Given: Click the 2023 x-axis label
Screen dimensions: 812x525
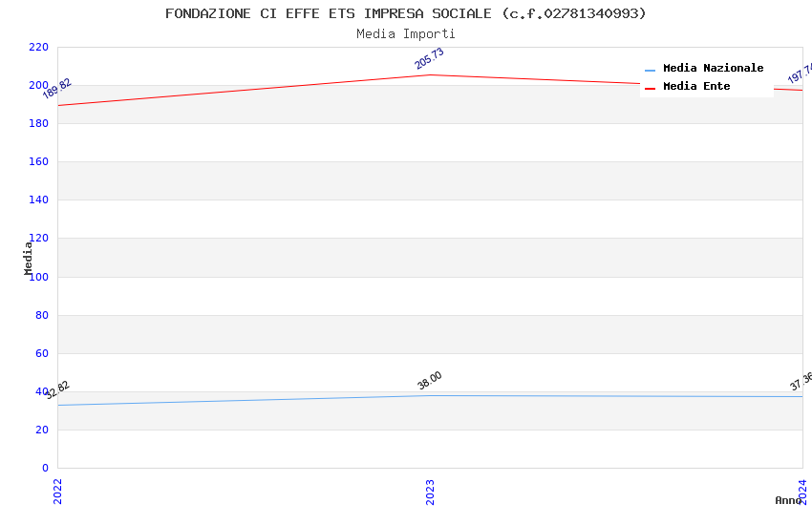Looking at the screenshot, I should pyautogui.click(x=430, y=492).
